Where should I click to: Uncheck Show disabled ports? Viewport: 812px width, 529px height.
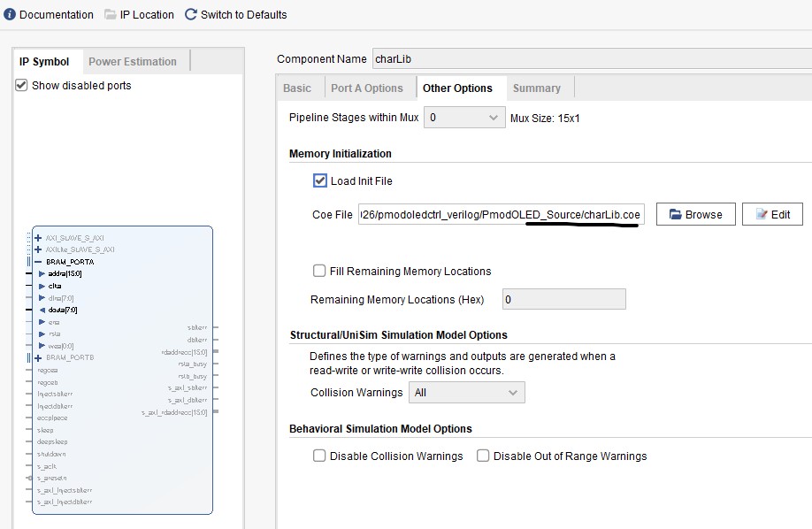coord(22,86)
